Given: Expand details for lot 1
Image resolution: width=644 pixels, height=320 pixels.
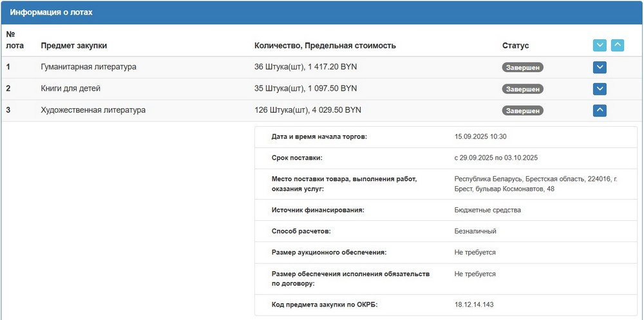Looking at the screenshot, I should [600, 67].
